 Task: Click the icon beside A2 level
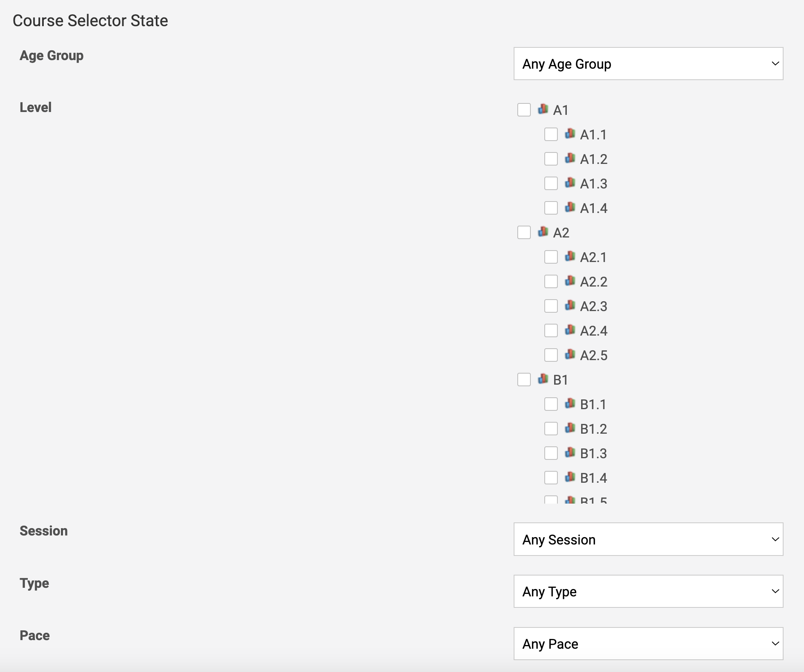543,232
